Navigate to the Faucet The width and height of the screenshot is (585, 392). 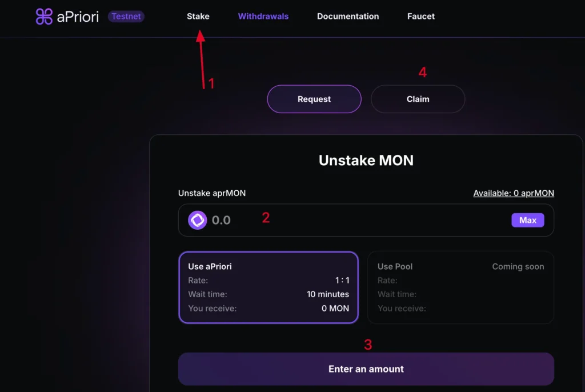420,17
